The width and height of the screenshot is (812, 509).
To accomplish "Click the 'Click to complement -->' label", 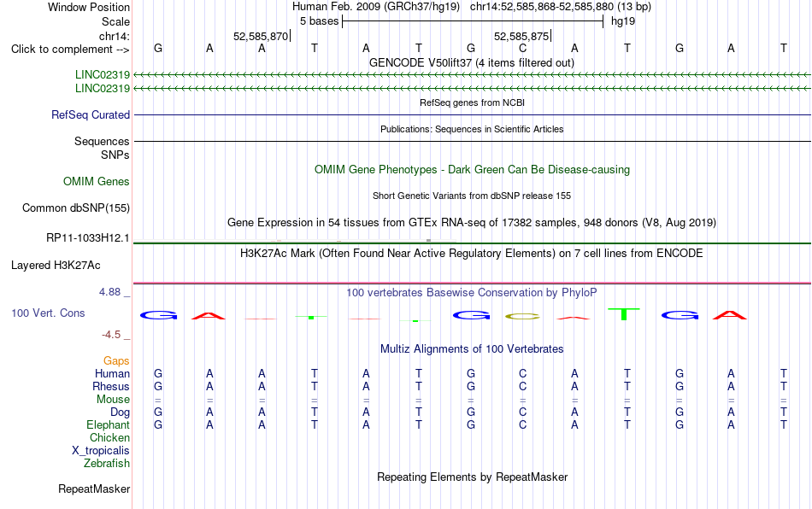I will [x=70, y=50].
